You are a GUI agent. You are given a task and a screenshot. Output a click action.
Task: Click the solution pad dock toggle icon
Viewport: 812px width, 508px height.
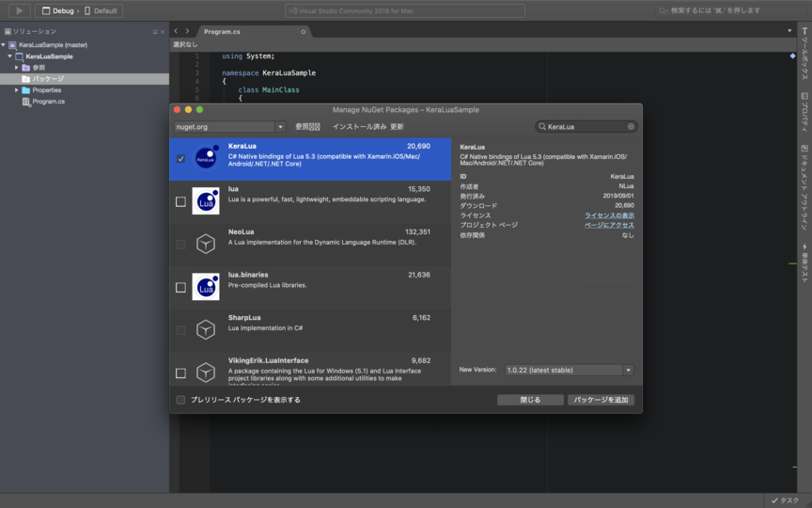(155, 32)
